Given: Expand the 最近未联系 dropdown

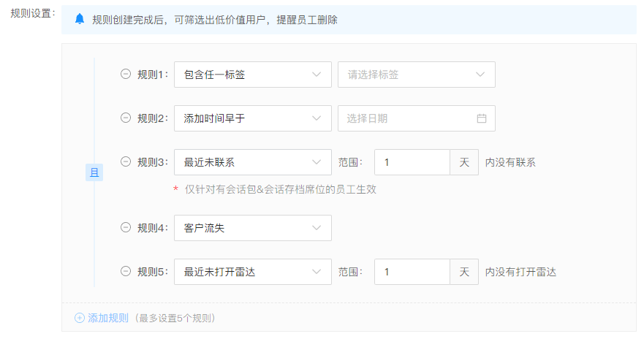Looking at the screenshot, I should (x=252, y=162).
